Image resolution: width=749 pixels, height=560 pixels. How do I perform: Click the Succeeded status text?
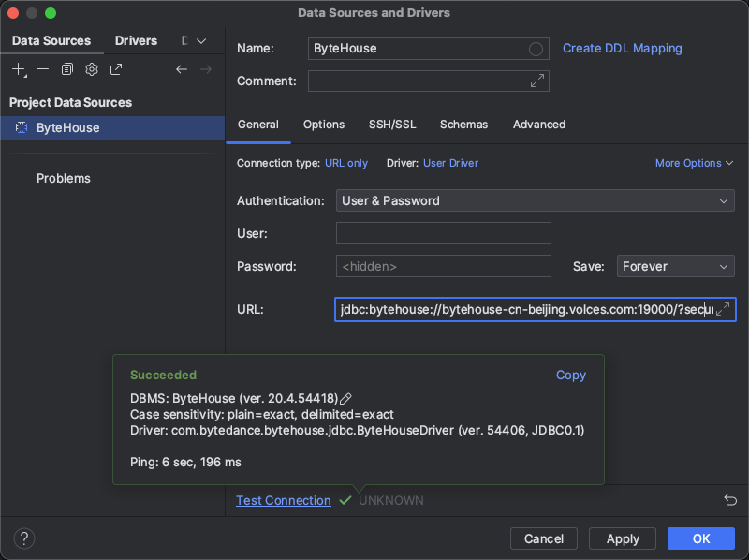point(163,376)
